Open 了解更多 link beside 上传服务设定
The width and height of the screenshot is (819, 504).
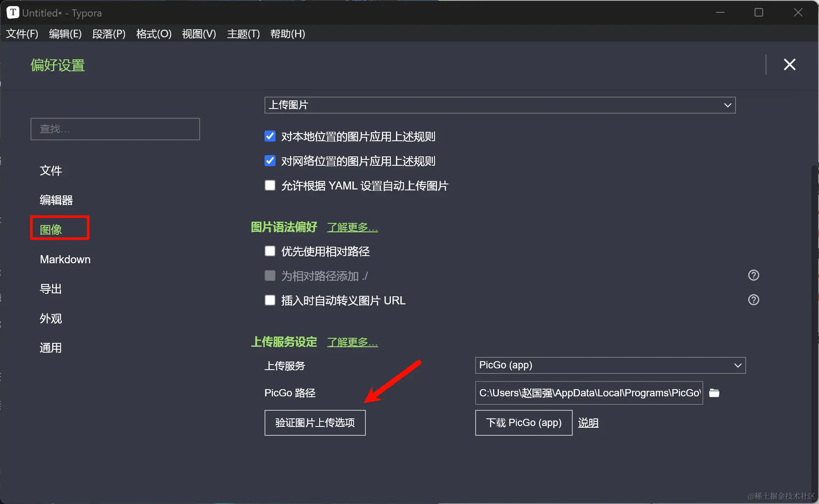coord(352,342)
